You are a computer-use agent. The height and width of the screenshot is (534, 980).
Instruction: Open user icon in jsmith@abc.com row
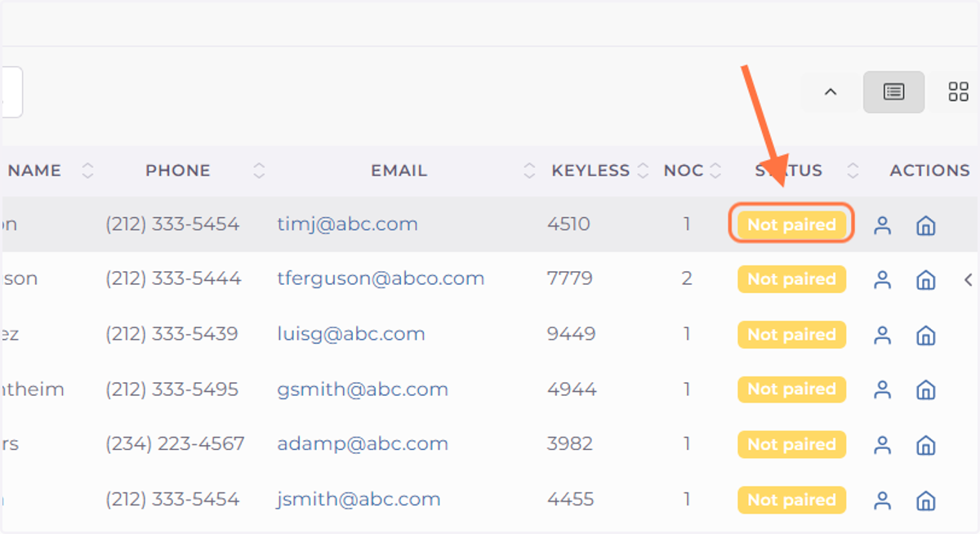(882, 501)
